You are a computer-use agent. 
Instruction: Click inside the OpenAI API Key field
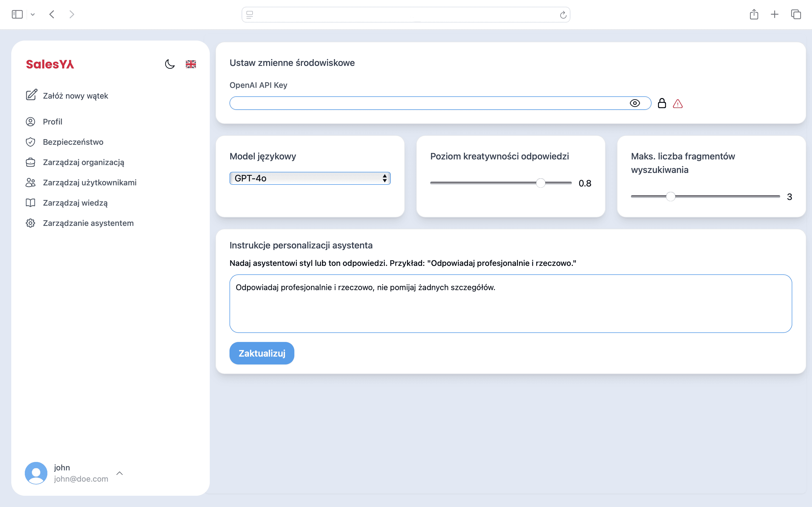(426, 103)
